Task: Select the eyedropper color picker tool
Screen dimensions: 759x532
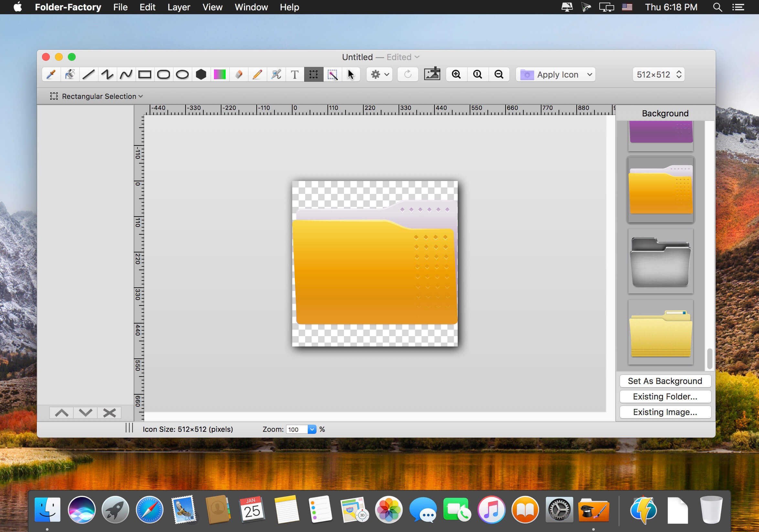Action: coord(51,75)
